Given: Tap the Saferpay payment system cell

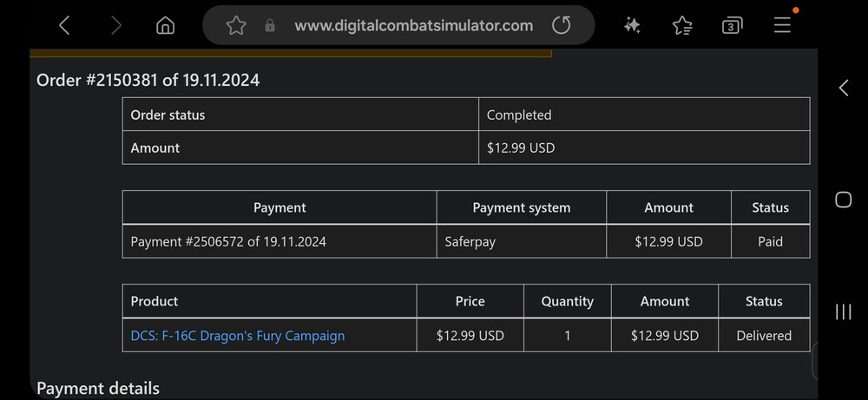Looking at the screenshot, I should coord(470,241).
